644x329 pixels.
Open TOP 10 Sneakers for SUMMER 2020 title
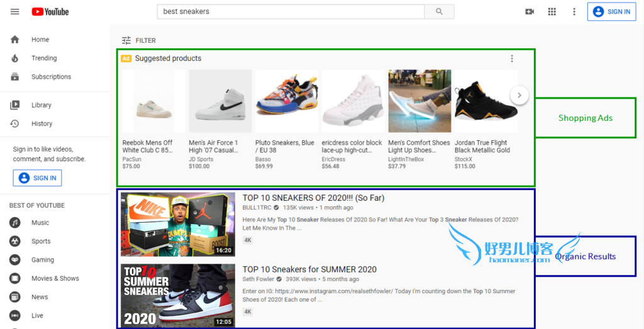(309, 269)
